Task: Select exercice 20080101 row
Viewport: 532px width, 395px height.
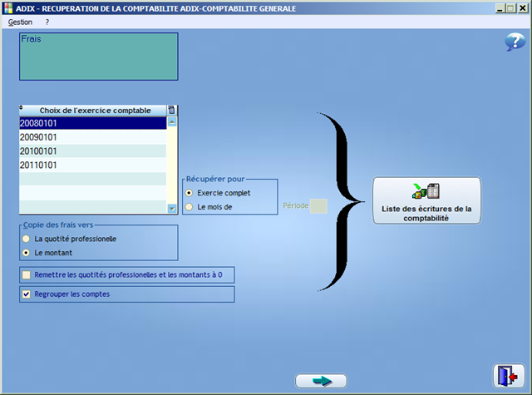Action: [93, 123]
